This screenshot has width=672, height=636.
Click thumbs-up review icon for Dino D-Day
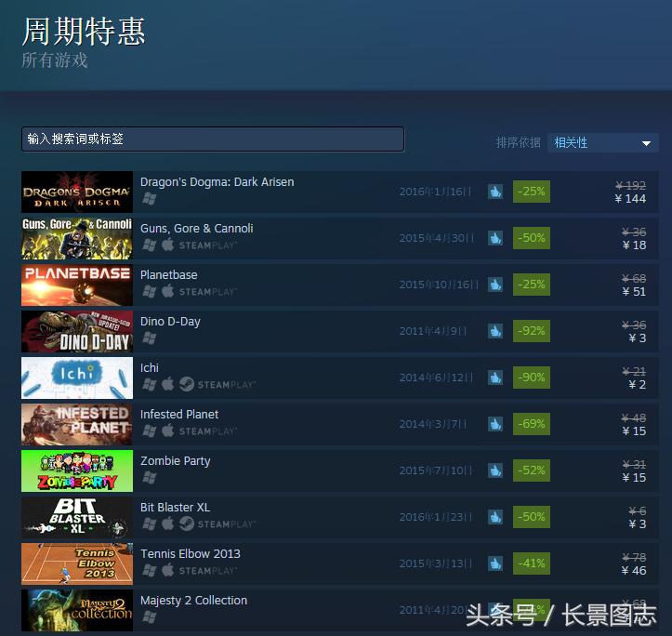[495, 331]
